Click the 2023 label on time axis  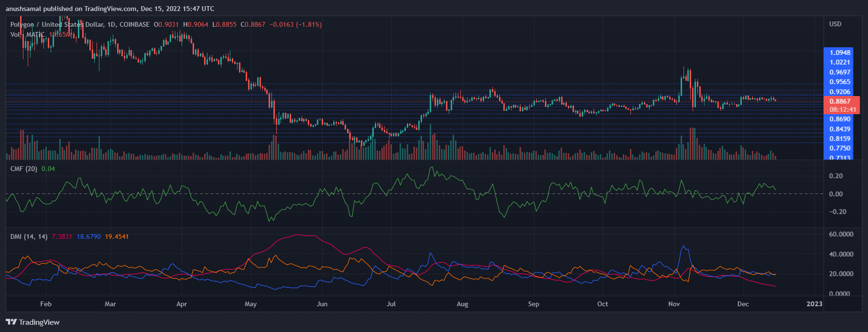coord(814,304)
